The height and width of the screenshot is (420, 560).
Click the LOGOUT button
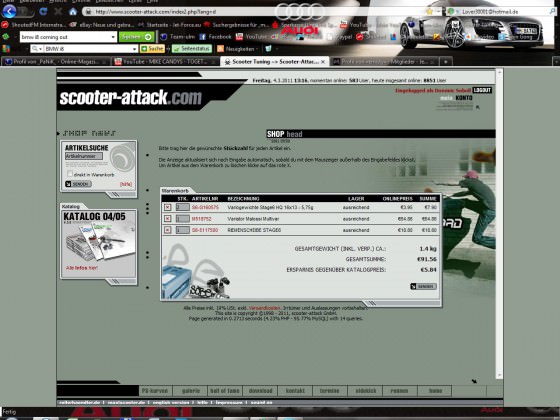click(482, 90)
